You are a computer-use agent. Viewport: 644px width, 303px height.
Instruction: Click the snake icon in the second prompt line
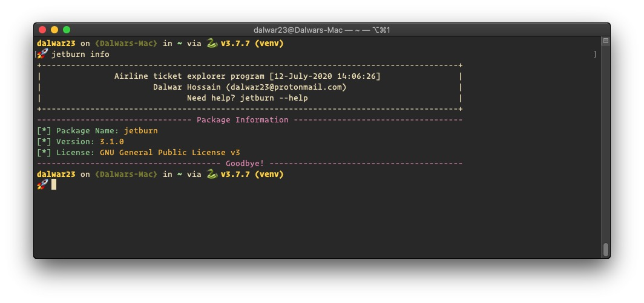pyautogui.click(x=212, y=174)
